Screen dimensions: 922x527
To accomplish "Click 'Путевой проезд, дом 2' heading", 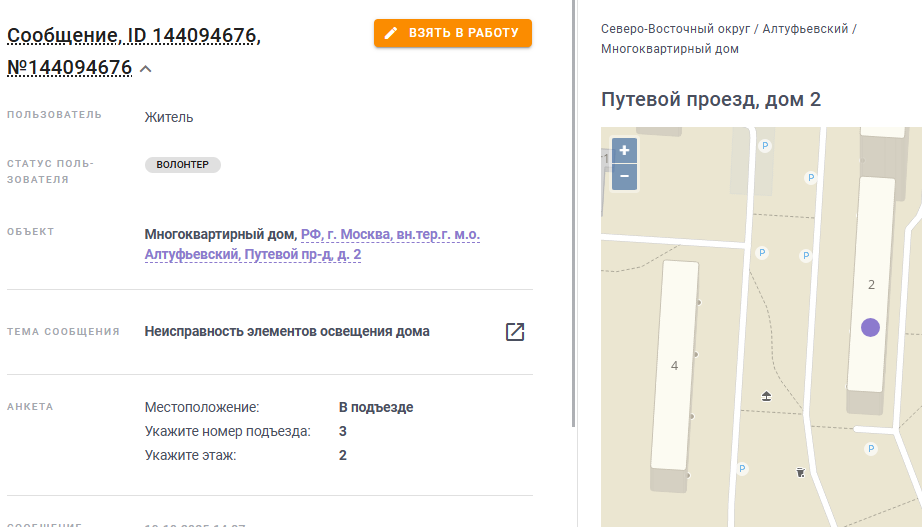I will [x=711, y=99].
